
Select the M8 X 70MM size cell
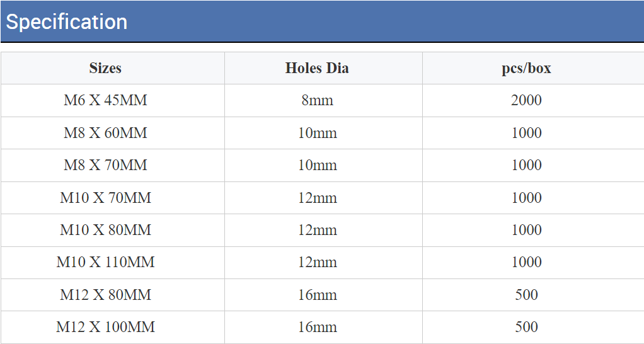click(x=105, y=165)
